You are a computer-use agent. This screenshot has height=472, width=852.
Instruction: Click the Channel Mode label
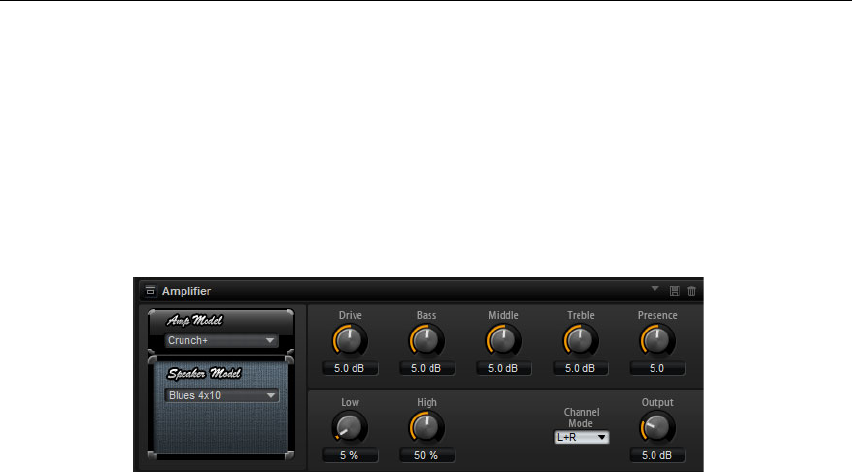point(581,418)
